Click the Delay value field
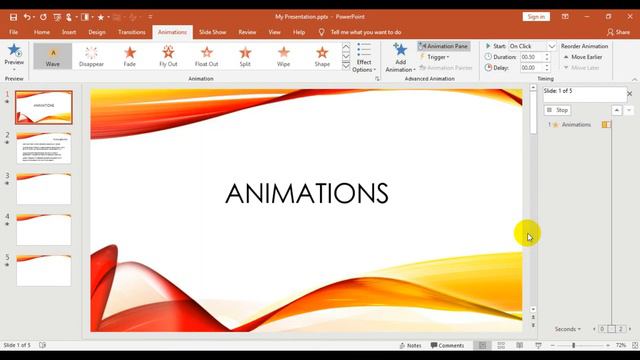Screen dimensions: 640x360 click(x=531, y=68)
